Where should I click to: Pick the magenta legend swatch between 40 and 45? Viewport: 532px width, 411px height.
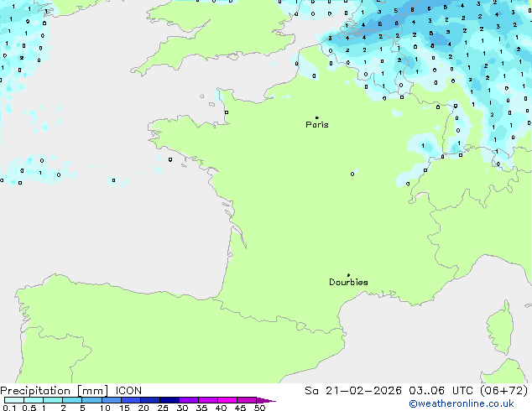(227, 400)
